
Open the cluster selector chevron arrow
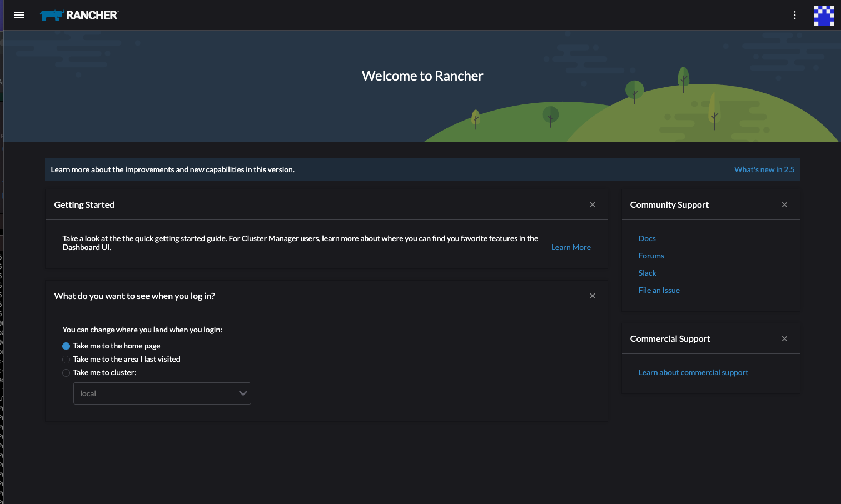tap(242, 393)
